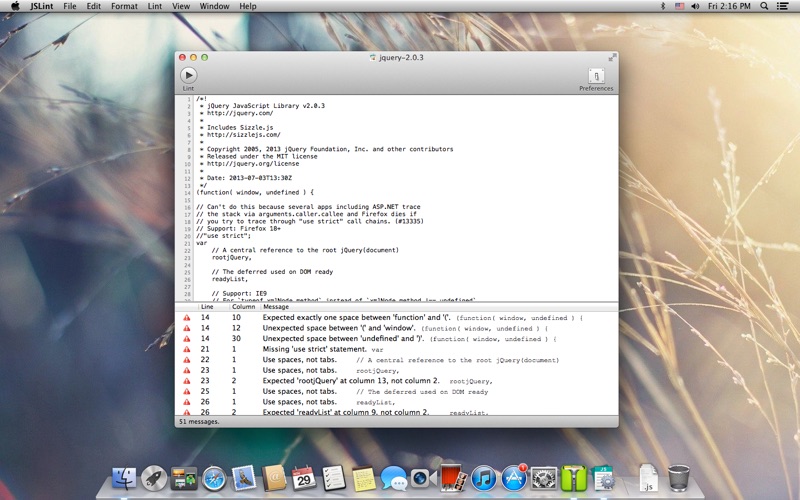Click the Bluetooth menu bar icon
Viewport: 800px width, 500px height.
[x=663, y=6]
